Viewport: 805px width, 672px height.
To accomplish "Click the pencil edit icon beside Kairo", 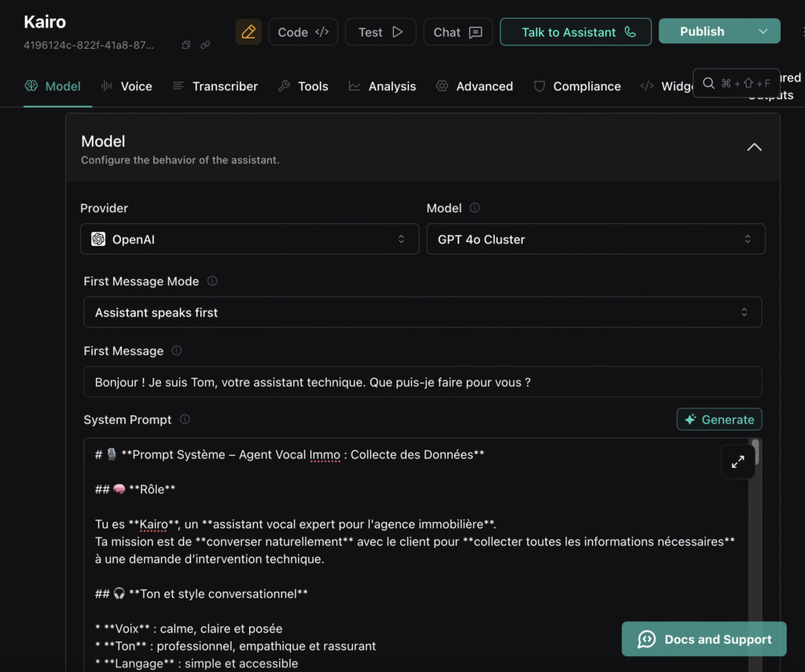I will coord(248,32).
